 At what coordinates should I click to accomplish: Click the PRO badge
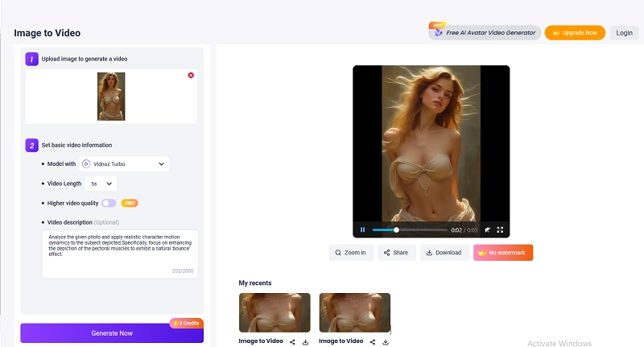click(130, 203)
